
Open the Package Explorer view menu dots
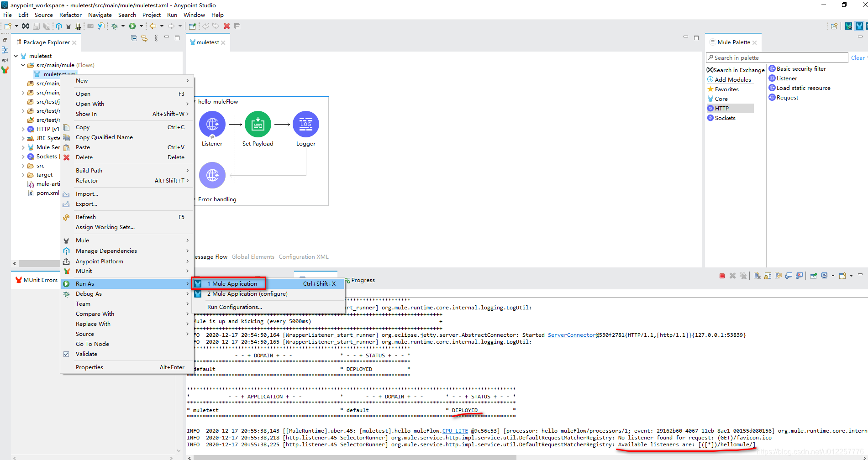pyautogui.click(x=156, y=38)
